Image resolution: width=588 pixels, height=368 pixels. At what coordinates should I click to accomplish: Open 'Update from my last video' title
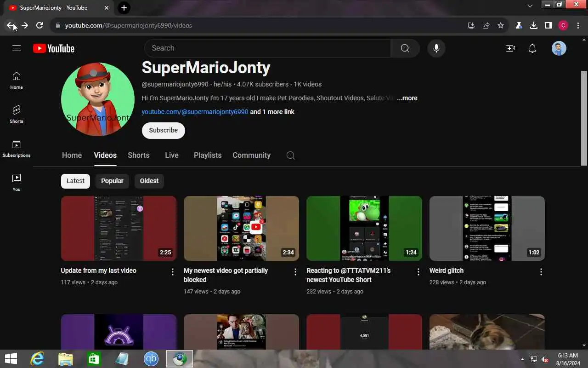[x=98, y=270]
